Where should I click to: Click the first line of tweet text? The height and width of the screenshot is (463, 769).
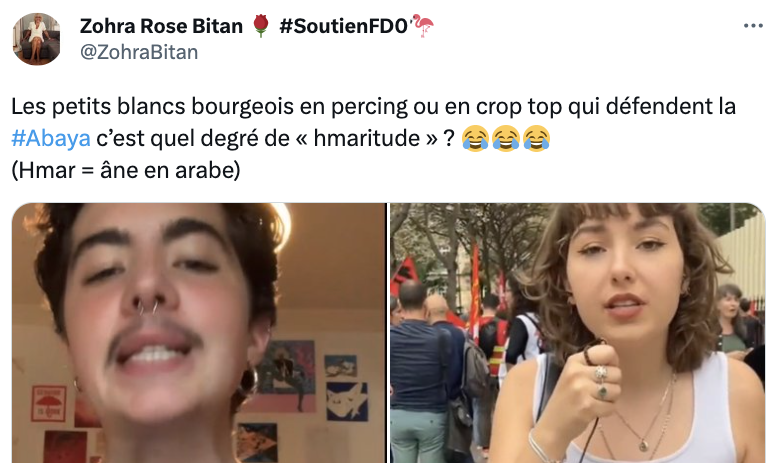(x=374, y=106)
